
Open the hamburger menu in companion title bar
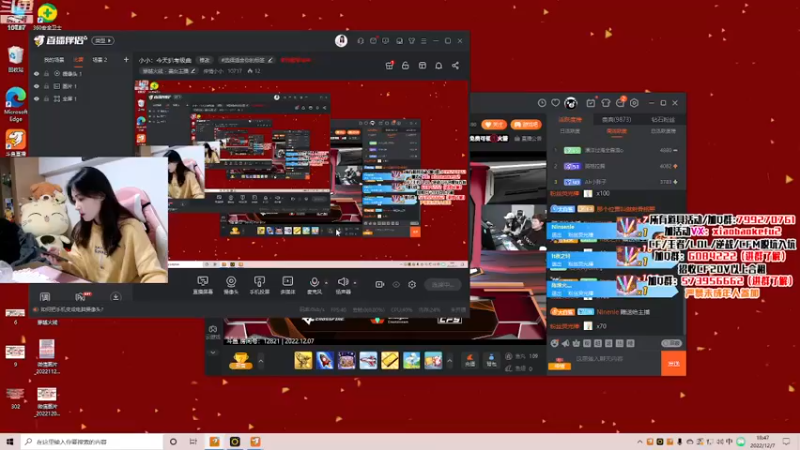coord(423,41)
